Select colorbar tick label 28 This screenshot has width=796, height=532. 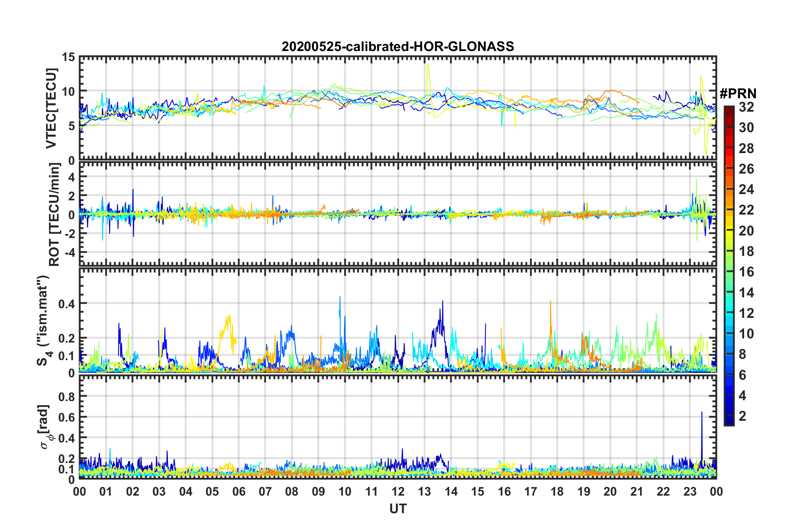746,148
